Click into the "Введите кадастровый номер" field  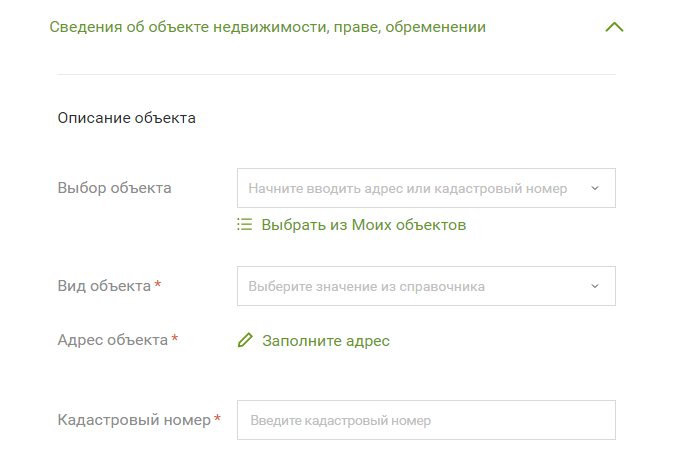pyautogui.click(x=425, y=421)
